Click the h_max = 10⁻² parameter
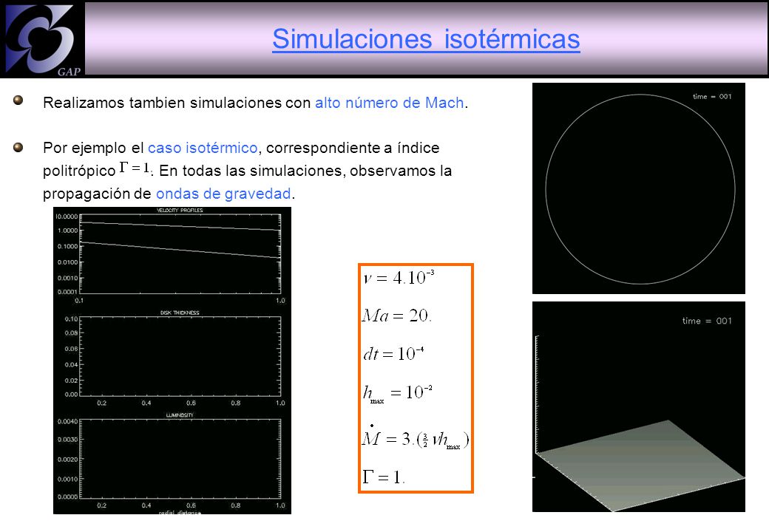 point(398,393)
